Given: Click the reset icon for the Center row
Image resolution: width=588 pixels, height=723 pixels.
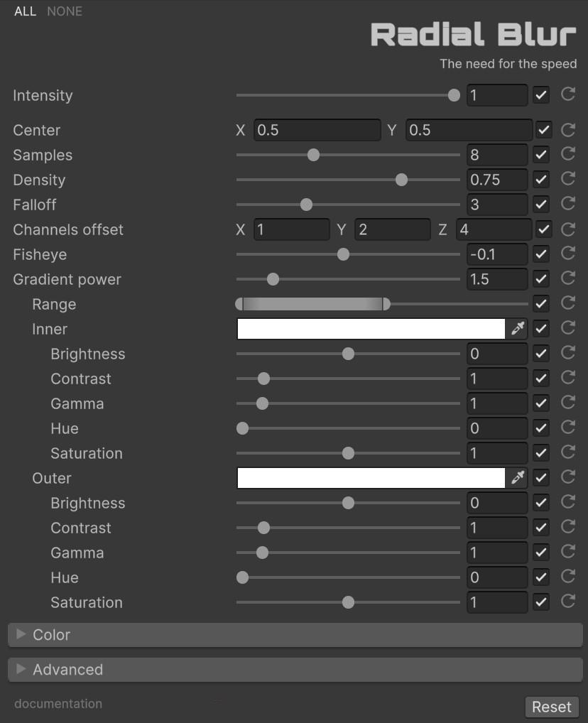Looking at the screenshot, I should click(x=567, y=130).
